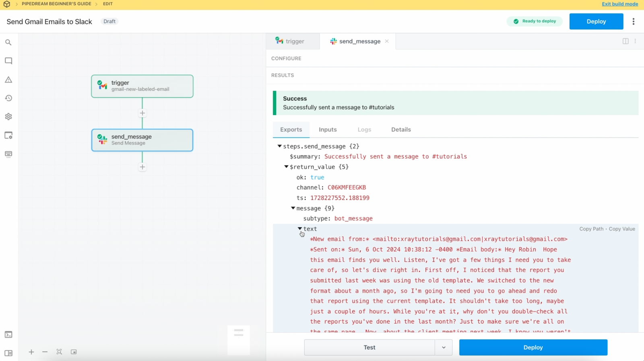
Task: Select the send_message node on canvas
Action: (142, 140)
